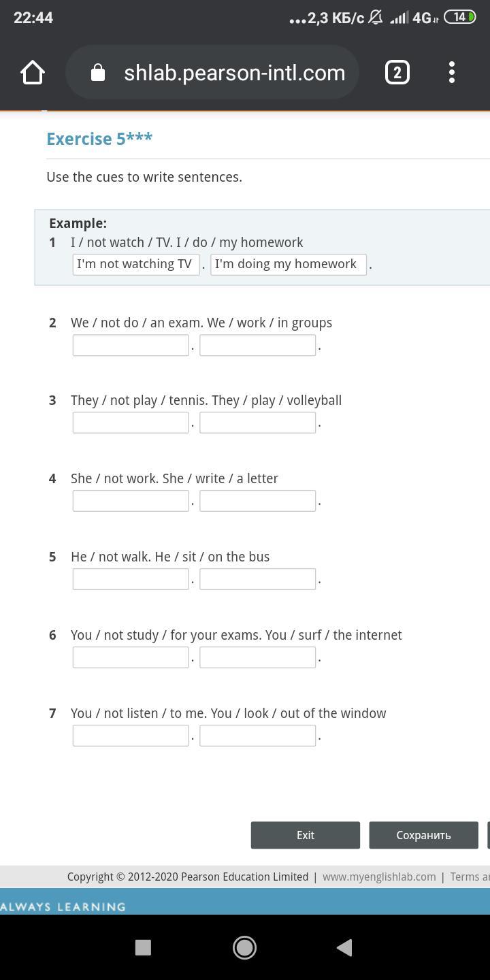Open the tab switcher showing 2 tabs
Viewport: 490px width, 980px height.
[397, 72]
